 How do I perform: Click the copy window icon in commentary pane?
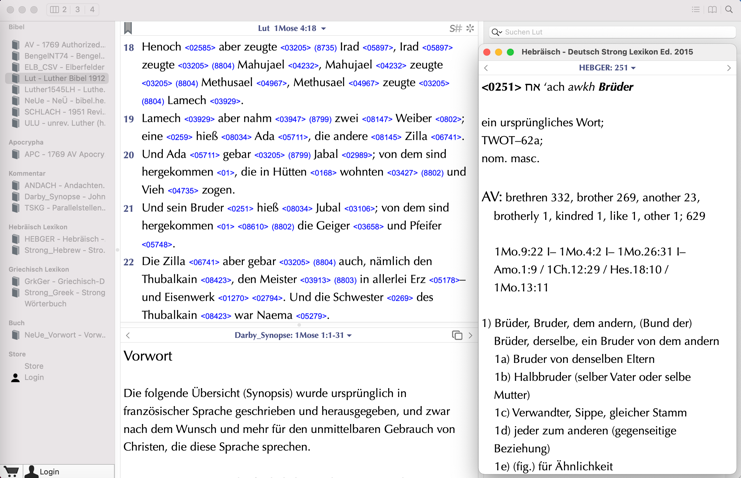pos(457,336)
